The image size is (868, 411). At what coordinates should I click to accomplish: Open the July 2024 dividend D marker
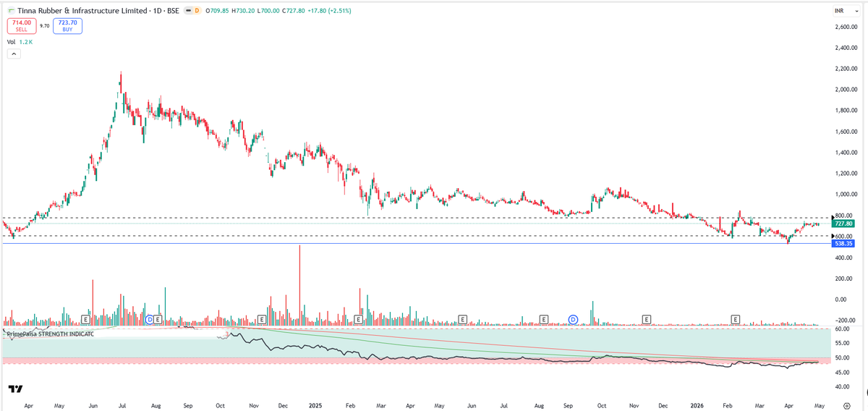150,318
